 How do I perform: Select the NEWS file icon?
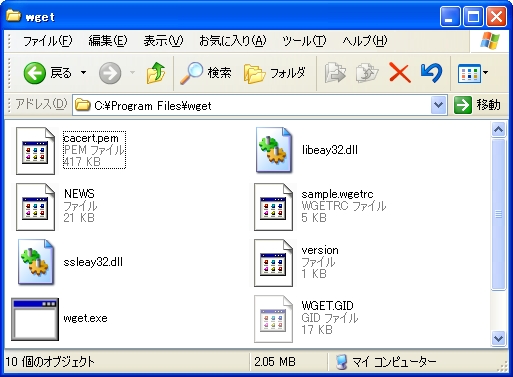click(35, 207)
